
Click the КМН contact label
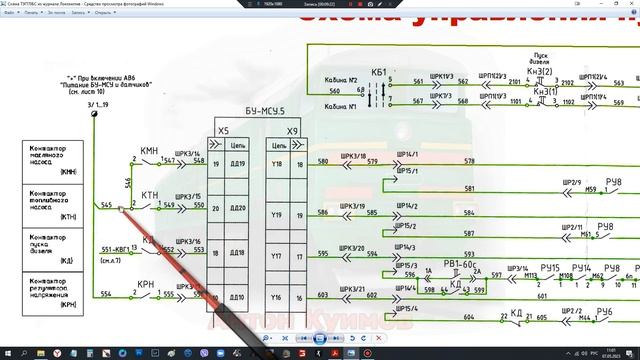tap(149, 151)
